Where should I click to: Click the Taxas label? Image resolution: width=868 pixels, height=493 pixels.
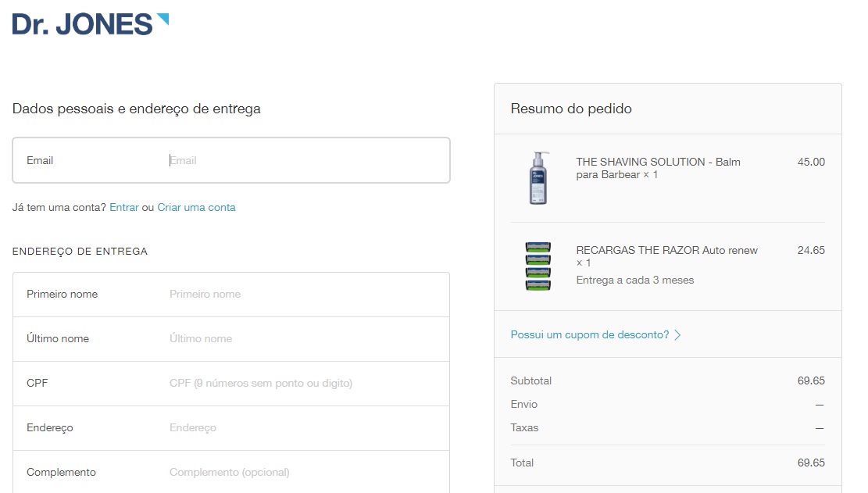pyautogui.click(x=524, y=427)
